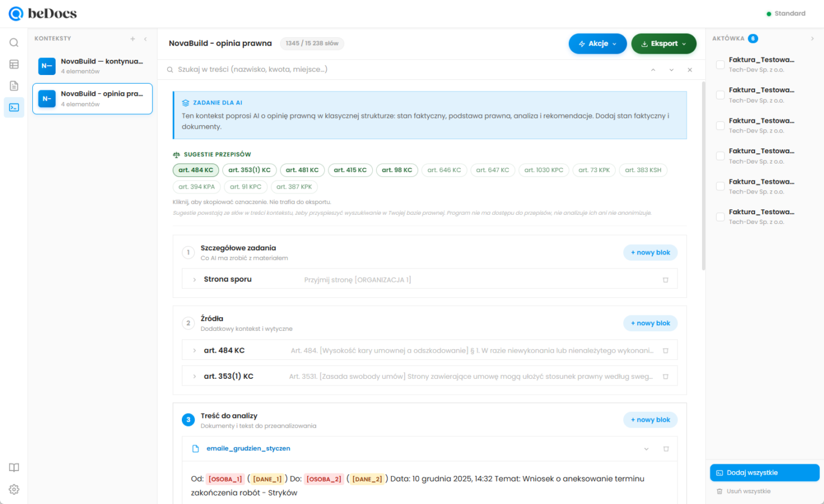Click the [OSOBA_1] anonymized tag
The width and height of the screenshot is (824, 504).
(226, 480)
